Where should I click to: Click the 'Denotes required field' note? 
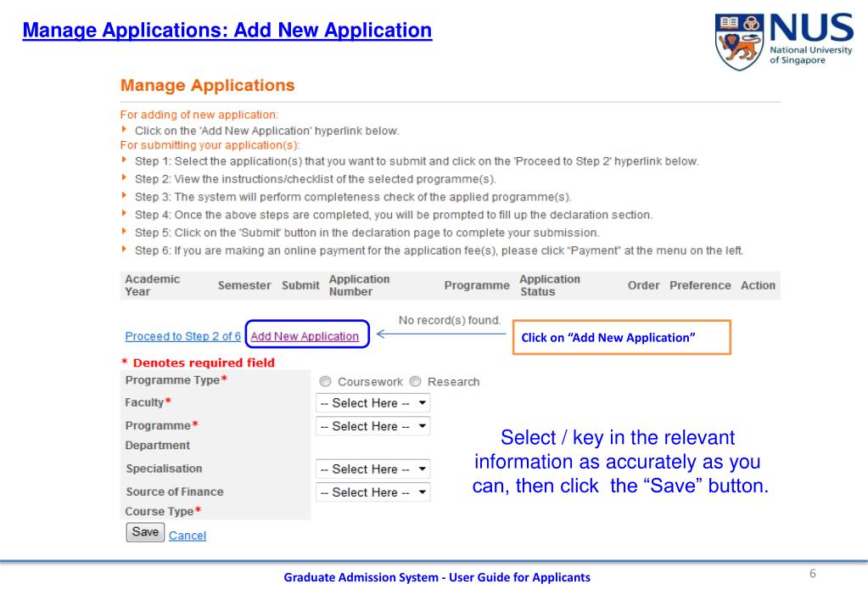(x=199, y=362)
